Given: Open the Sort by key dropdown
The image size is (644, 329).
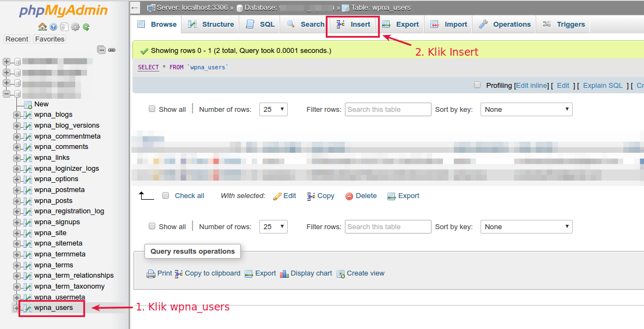Looking at the screenshot, I should 526,109.
